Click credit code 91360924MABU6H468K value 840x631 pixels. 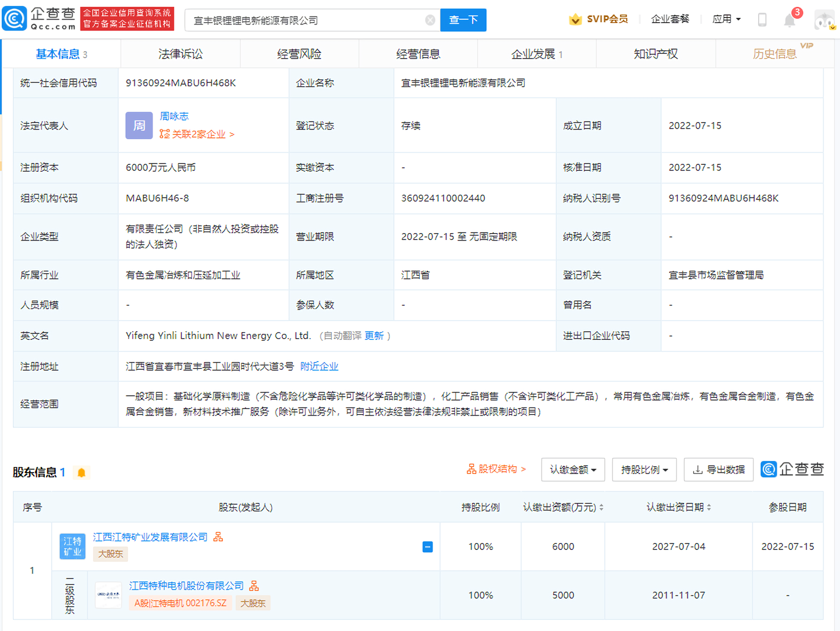pyautogui.click(x=181, y=83)
